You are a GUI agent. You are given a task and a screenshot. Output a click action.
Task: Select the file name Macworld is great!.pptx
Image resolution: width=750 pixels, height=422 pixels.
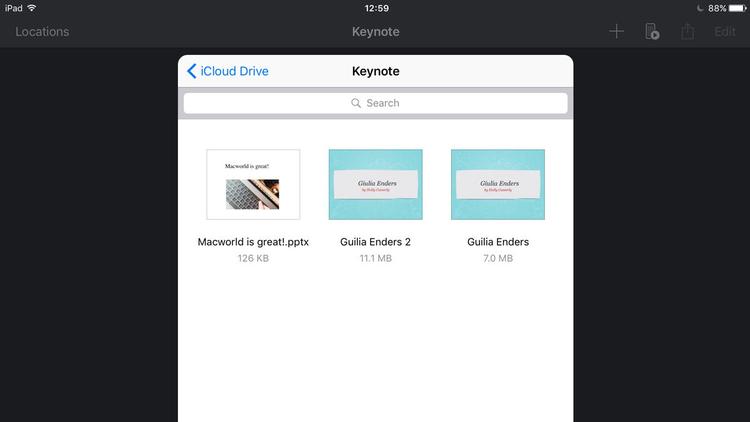(254, 242)
